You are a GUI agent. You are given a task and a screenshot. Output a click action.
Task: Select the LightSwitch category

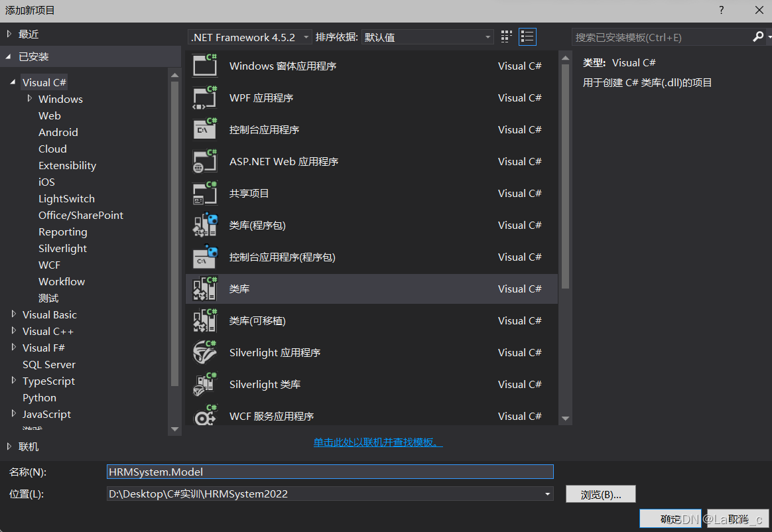(x=66, y=198)
